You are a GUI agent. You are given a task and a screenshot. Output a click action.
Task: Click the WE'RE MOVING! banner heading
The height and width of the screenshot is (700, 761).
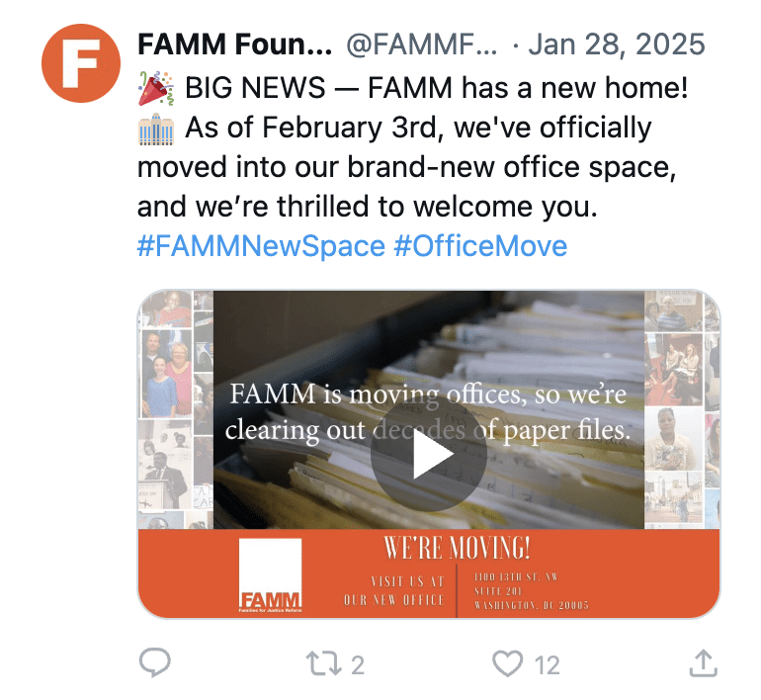tap(457, 548)
